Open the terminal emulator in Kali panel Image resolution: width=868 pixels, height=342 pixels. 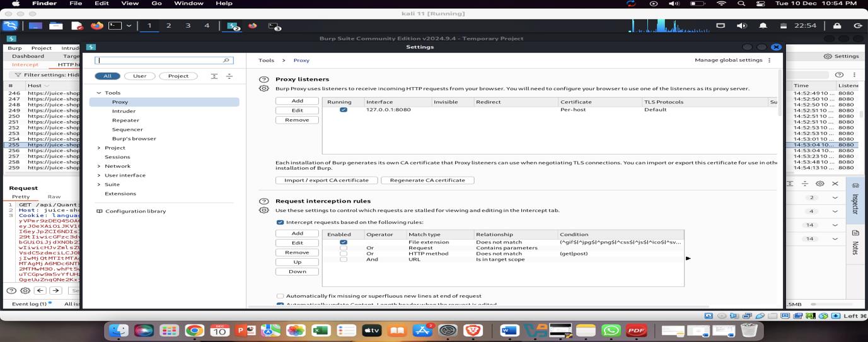[115, 26]
